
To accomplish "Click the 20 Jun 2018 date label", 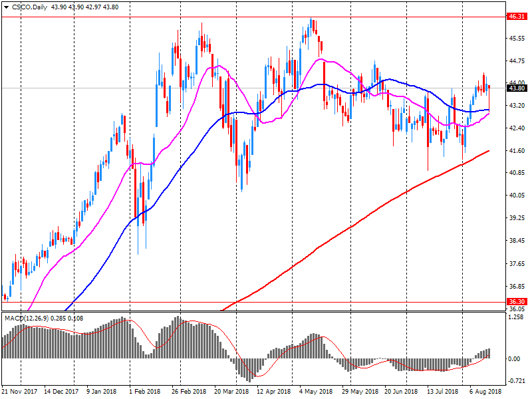I will point(401,391).
